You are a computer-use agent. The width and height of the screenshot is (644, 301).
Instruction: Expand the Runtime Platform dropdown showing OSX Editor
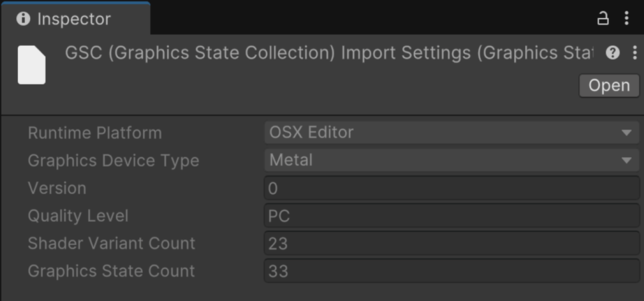[452, 132]
